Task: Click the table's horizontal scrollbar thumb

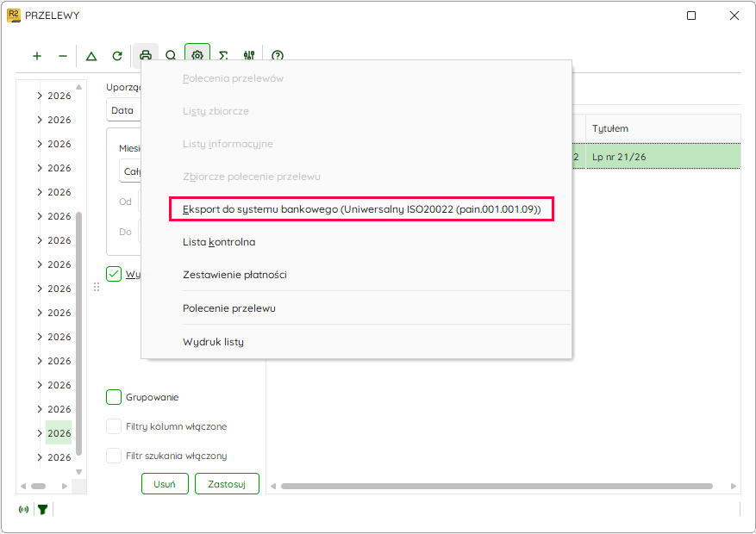Action: [497, 487]
